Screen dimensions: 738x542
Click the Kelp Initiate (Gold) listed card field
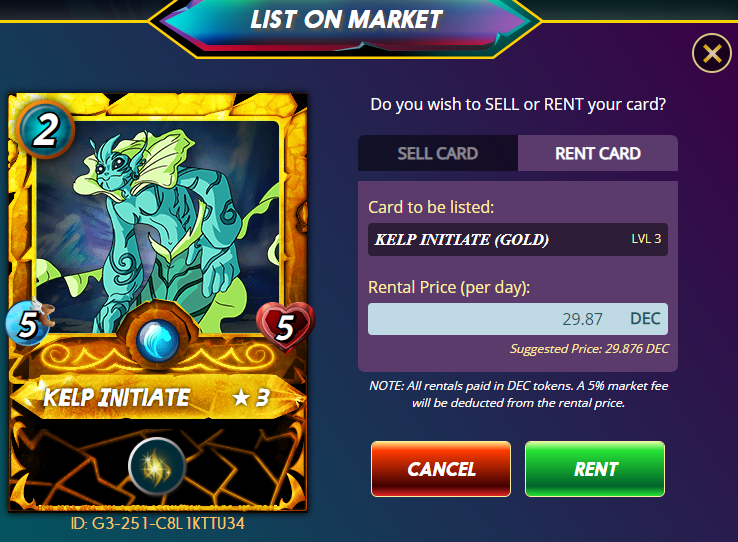point(518,239)
